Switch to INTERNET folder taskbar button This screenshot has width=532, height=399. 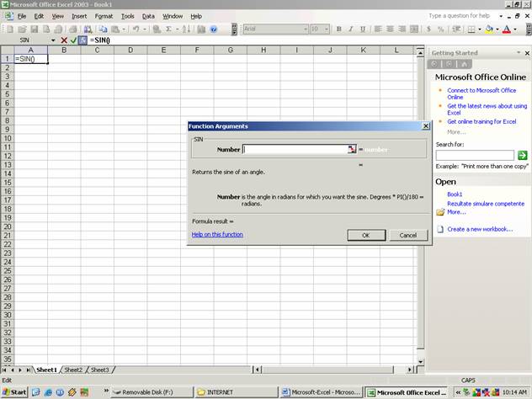pyautogui.click(x=237, y=392)
